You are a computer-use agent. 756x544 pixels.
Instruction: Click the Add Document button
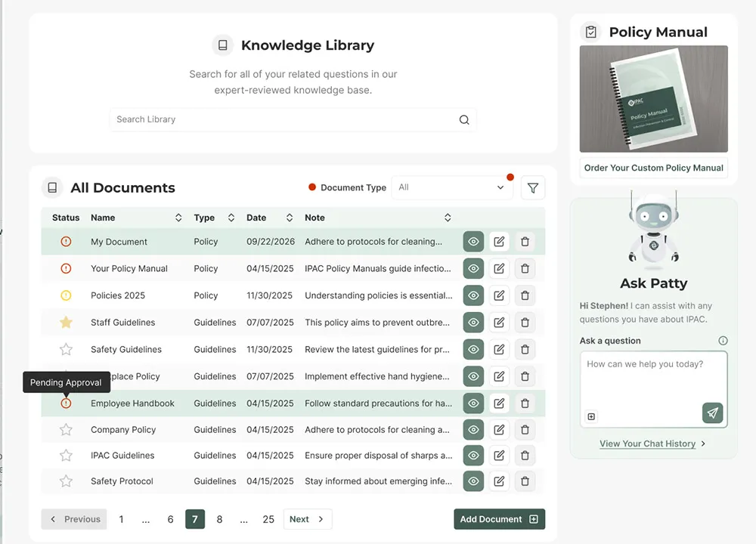tap(499, 519)
